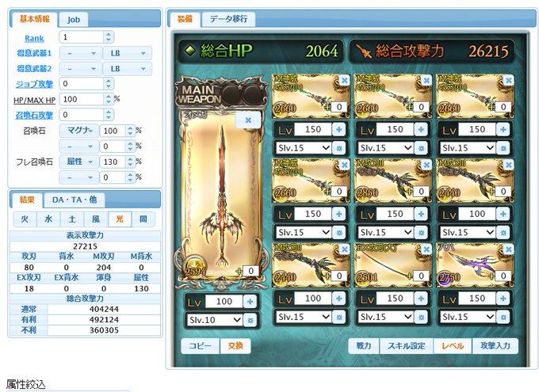The height and width of the screenshot is (392, 539).
Task: Select the main weapon オメガ sword thumbnail
Action: pyautogui.click(x=222, y=196)
